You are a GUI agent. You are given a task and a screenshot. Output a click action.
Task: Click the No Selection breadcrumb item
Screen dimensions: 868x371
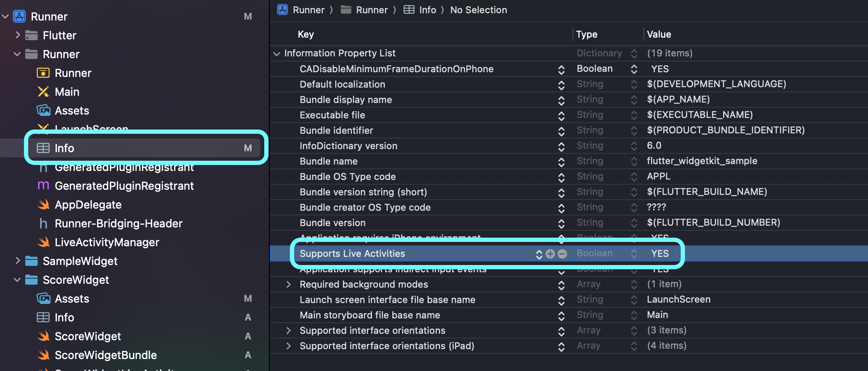pyautogui.click(x=478, y=10)
